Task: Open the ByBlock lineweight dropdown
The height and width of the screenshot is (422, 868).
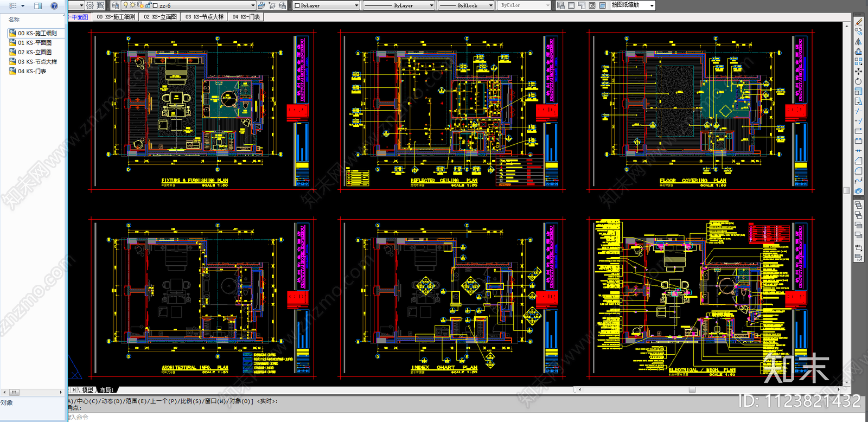Action: 491,5
